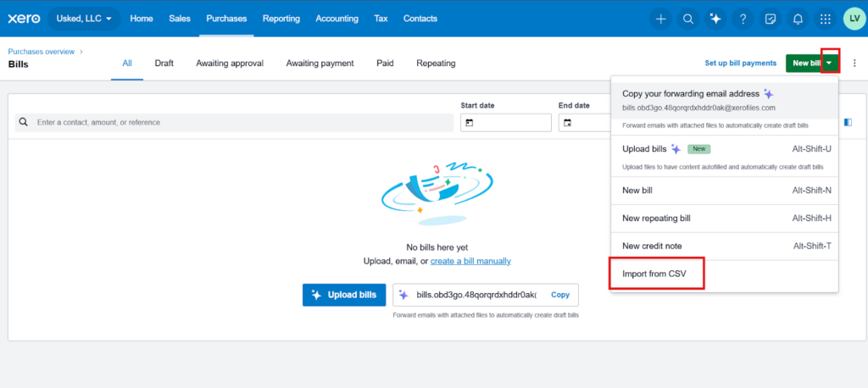The image size is (868, 388).
Task: Follow the create a bill manually link
Action: (470, 261)
